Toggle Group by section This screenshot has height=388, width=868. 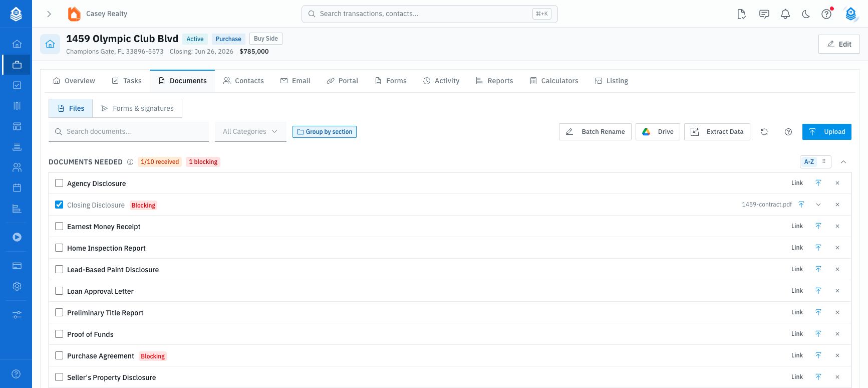click(325, 132)
